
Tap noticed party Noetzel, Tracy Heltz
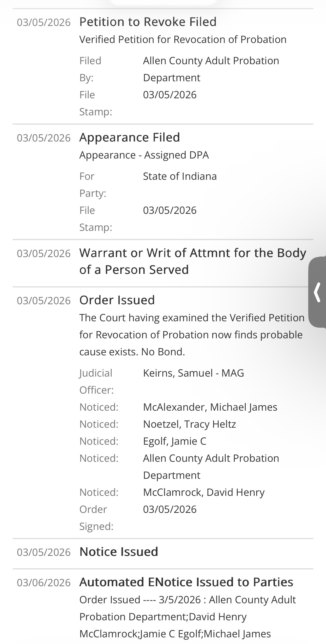[x=189, y=424]
